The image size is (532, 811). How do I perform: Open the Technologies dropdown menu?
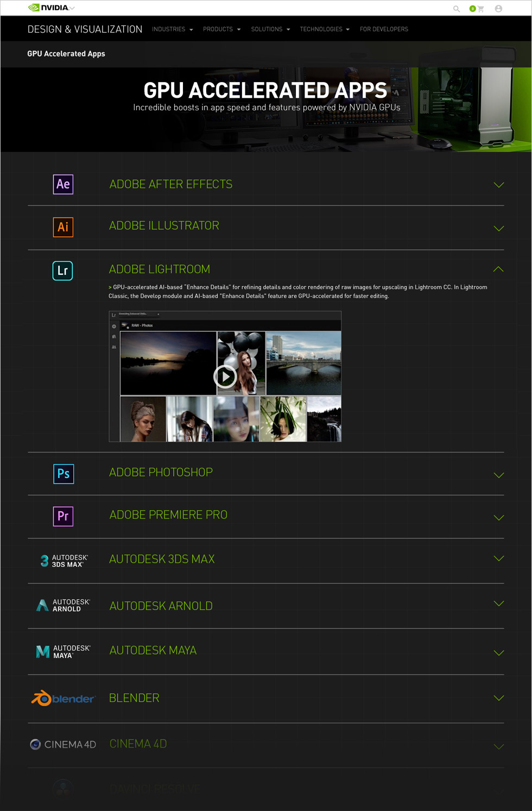tap(324, 29)
